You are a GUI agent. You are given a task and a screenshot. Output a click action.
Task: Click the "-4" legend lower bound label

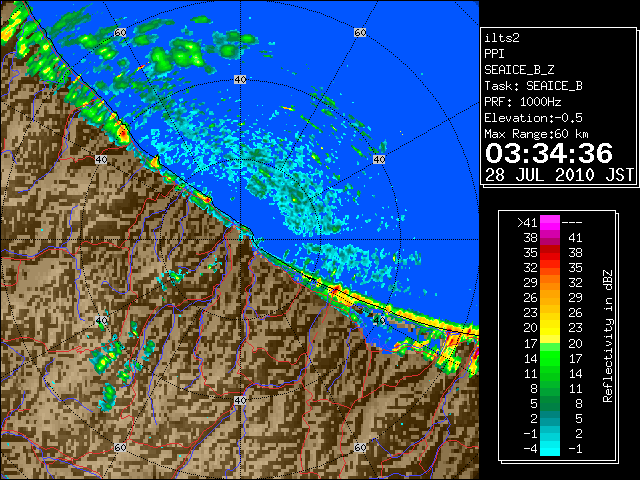530,449
